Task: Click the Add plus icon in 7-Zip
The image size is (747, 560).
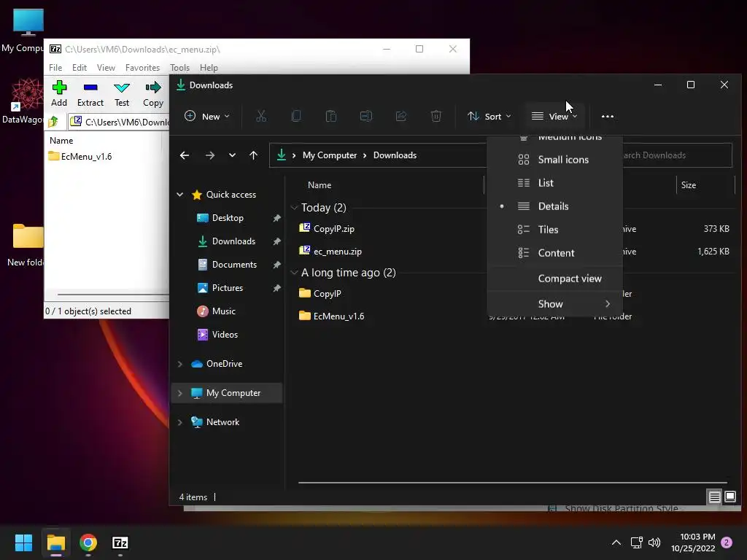Action: tap(59, 87)
